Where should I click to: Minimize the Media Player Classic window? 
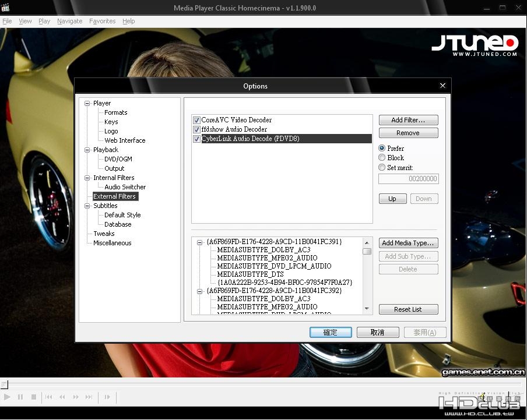coord(486,8)
